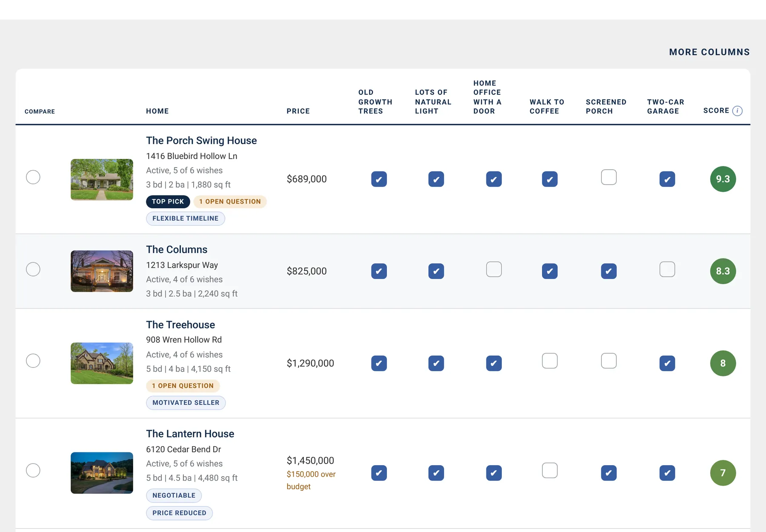Click The Columns photo thumbnail
This screenshot has width=766, height=532.
[102, 271]
